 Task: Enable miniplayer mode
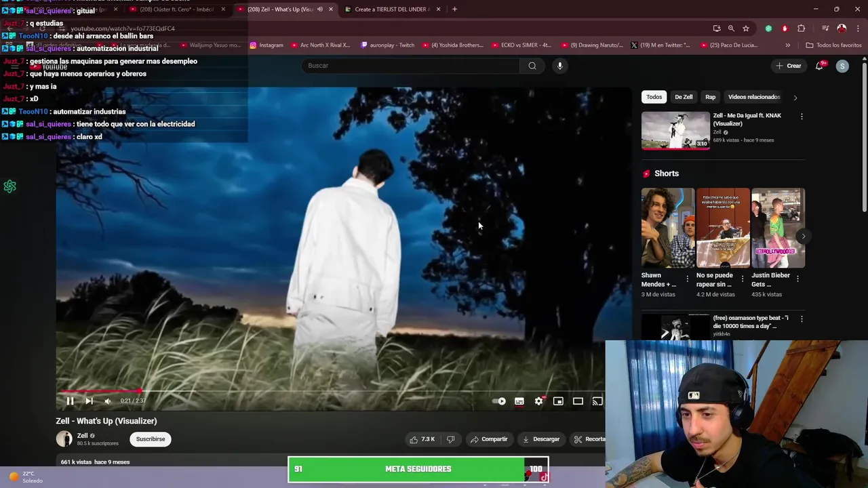558,401
